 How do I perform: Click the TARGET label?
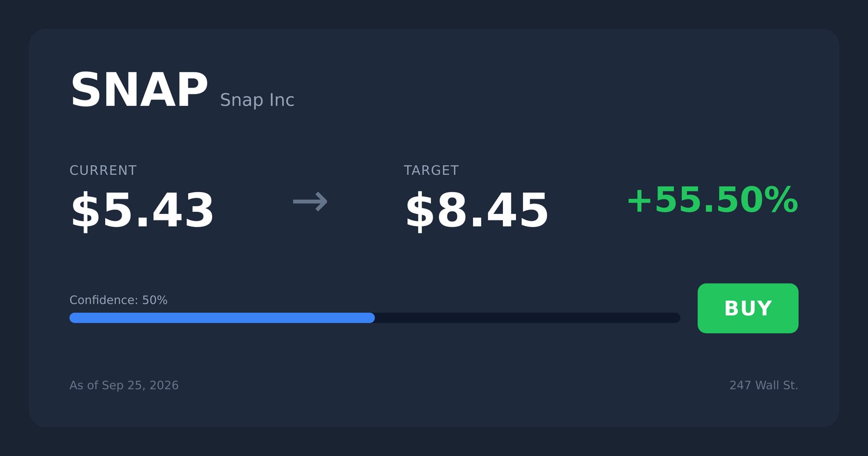[x=431, y=170]
